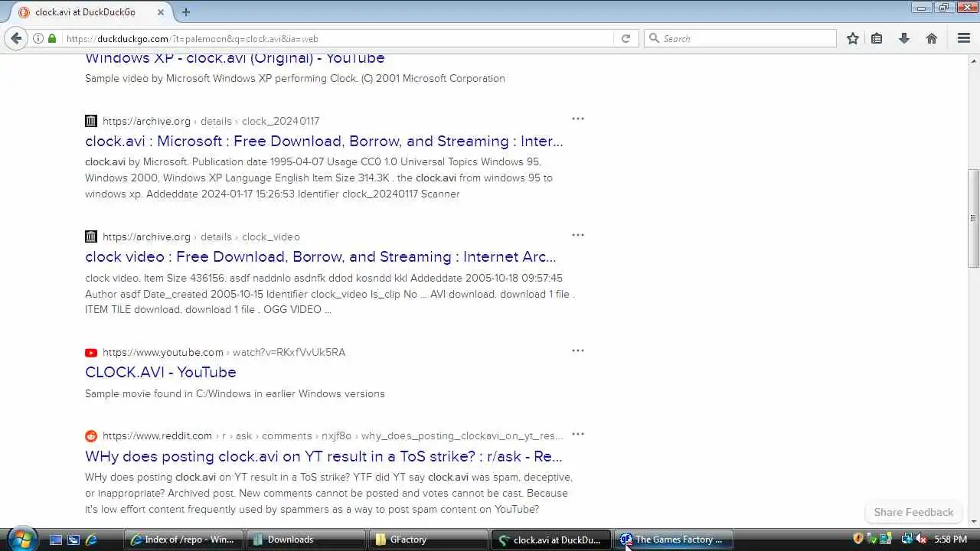Show site information via the info icon
Image resolution: width=980 pixels, height=551 pixels.
(38, 38)
